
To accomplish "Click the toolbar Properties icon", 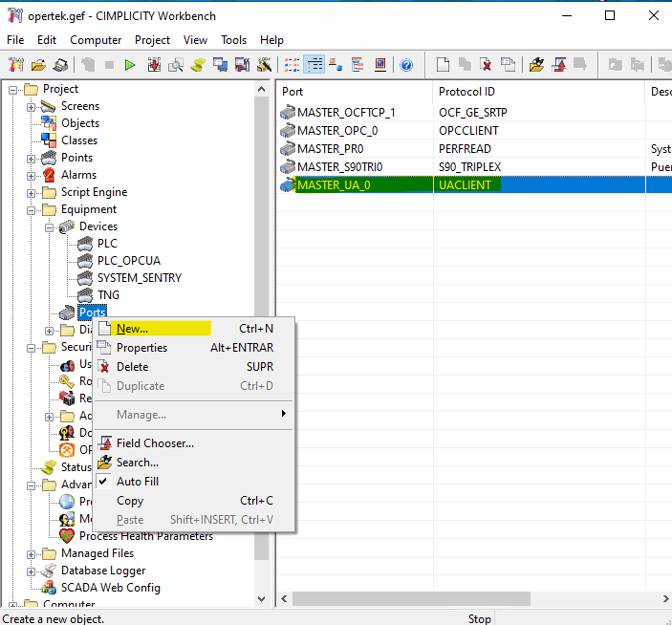I will (509, 65).
